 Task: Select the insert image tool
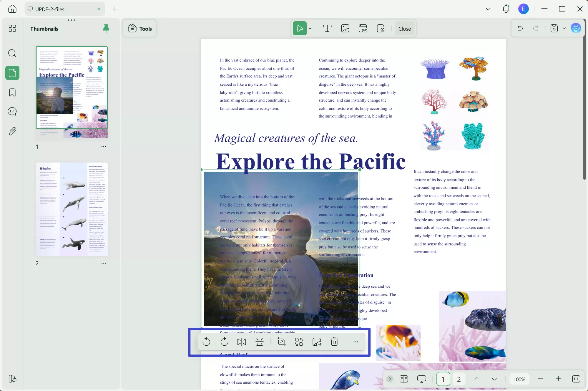pyautogui.click(x=345, y=28)
